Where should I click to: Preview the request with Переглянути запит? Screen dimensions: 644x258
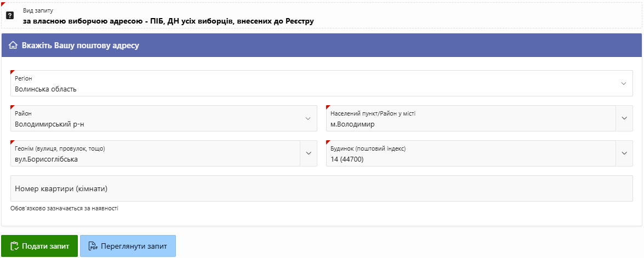(128, 246)
